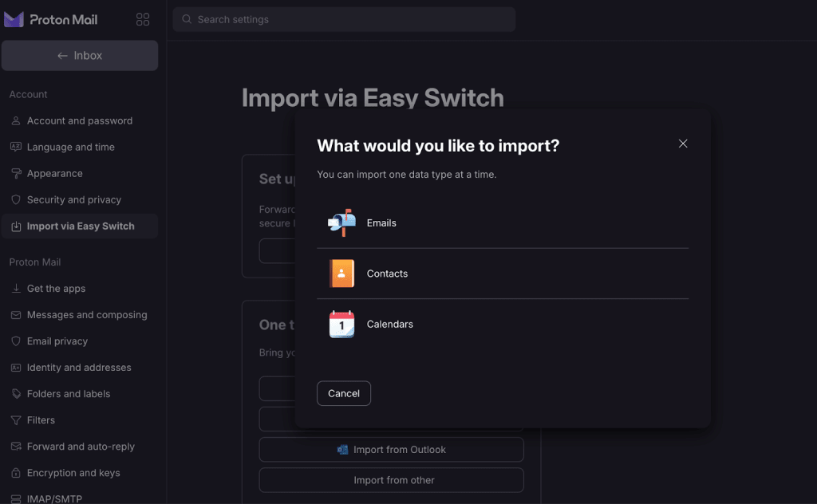Click the "Proton Mail" sidebar section label
This screenshot has width=817, height=504.
(x=35, y=262)
